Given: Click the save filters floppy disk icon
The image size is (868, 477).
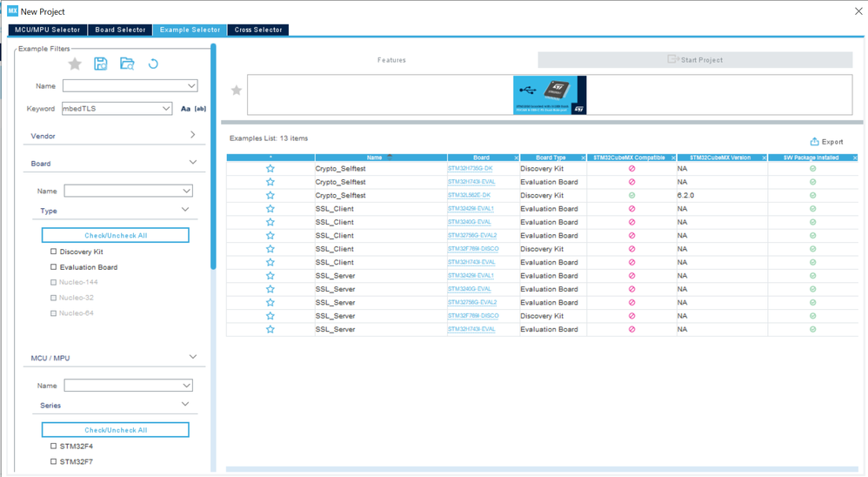Looking at the screenshot, I should (x=100, y=64).
